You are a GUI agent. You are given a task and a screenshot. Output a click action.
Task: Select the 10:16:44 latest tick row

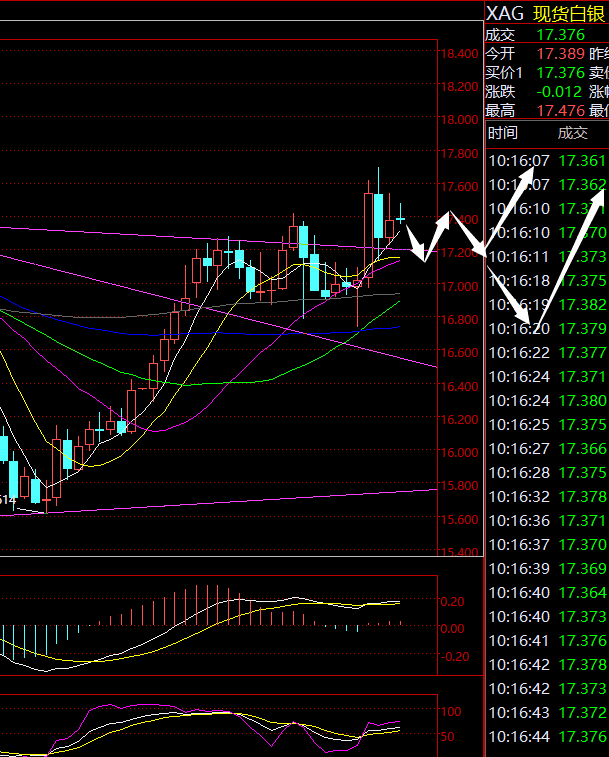547,737
